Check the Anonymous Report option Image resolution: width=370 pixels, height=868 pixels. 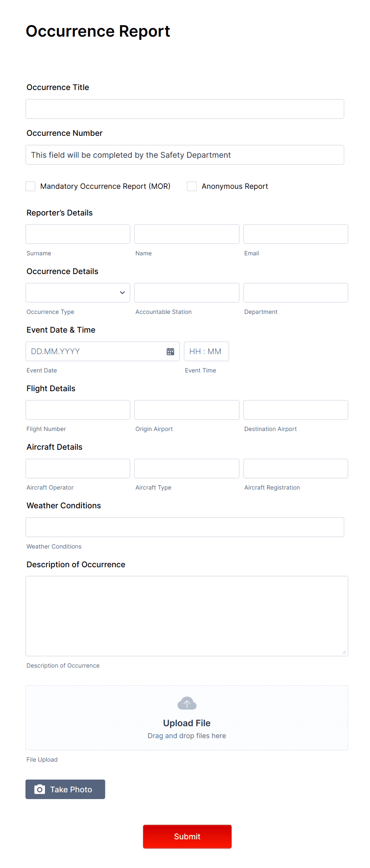[191, 186]
